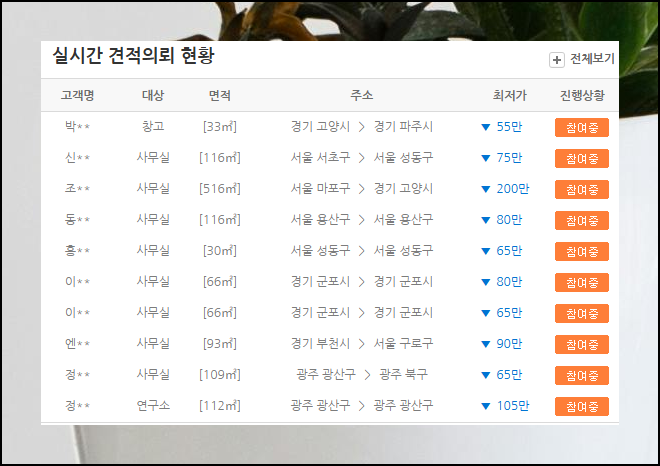Click the arrow between 경기 부천시 and 서울 구로구
Screen dimensions: 660x466
pos(361,344)
